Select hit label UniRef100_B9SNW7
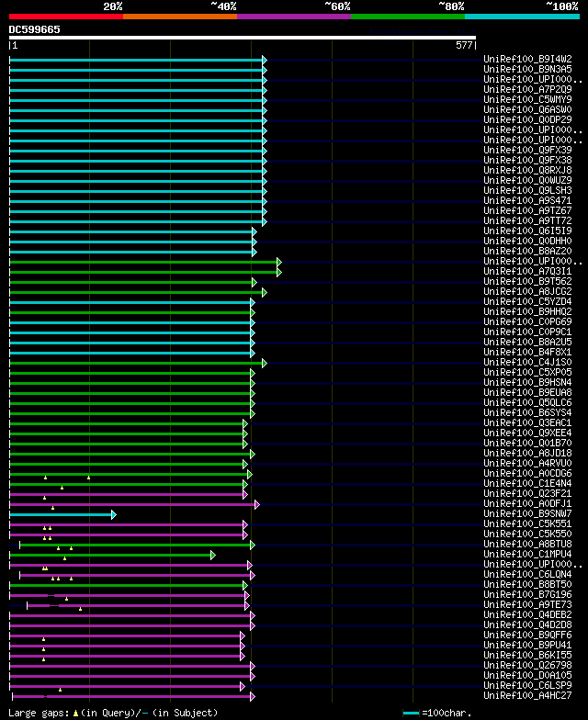This screenshot has width=588, height=720. point(527,514)
